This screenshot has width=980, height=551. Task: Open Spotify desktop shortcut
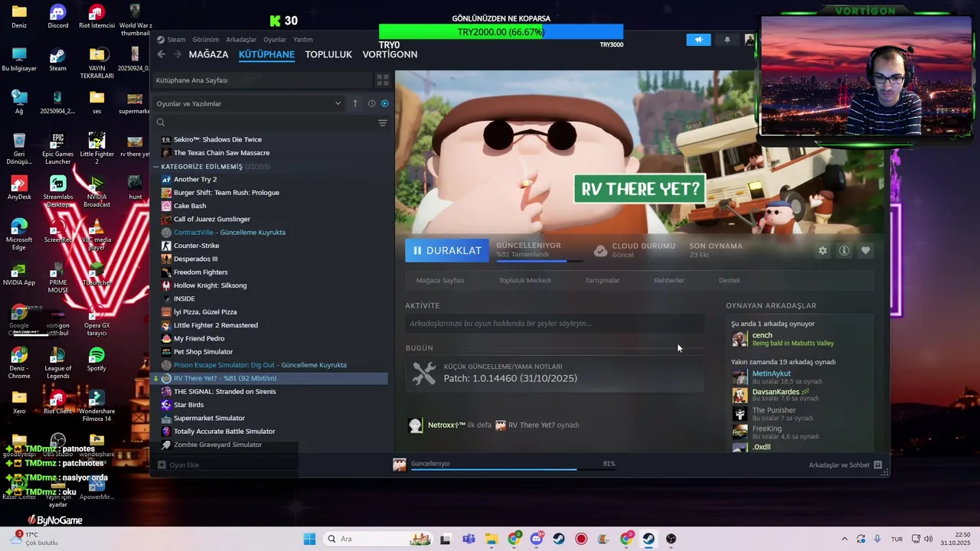pyautogui.click(x=96, y=359)
